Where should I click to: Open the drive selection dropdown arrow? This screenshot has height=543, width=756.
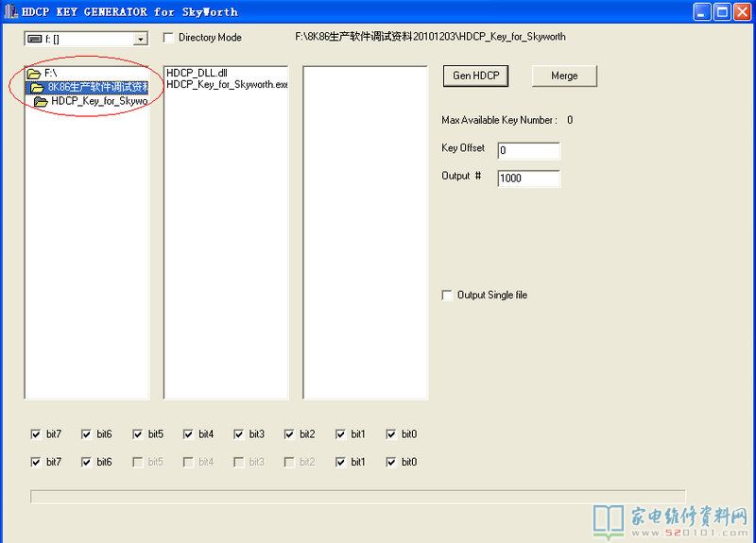[140, 39]
